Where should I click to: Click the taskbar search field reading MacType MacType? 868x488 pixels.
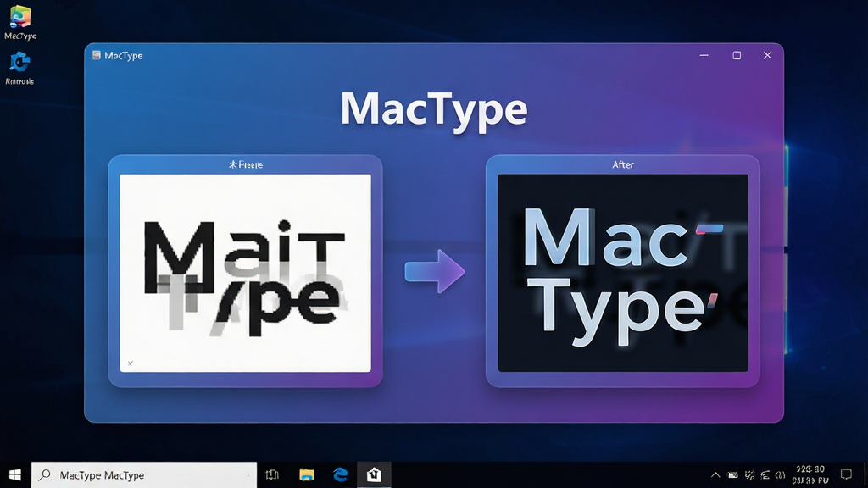(144, 474)
